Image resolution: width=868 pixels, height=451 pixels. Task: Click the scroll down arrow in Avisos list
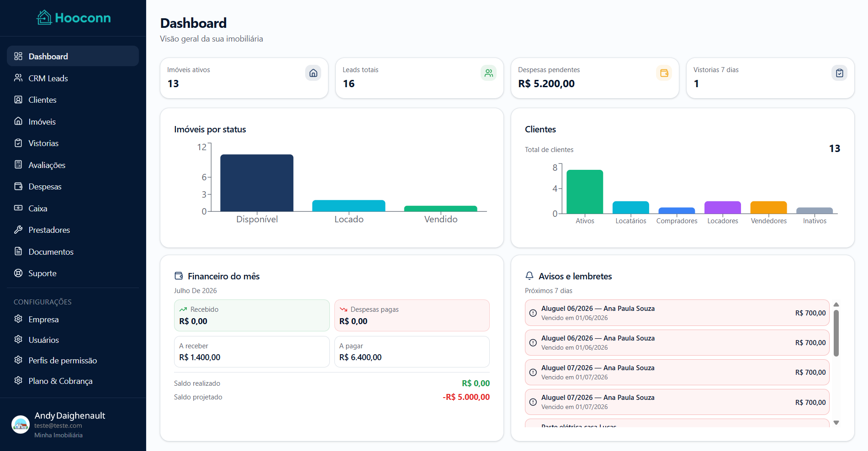836,423
